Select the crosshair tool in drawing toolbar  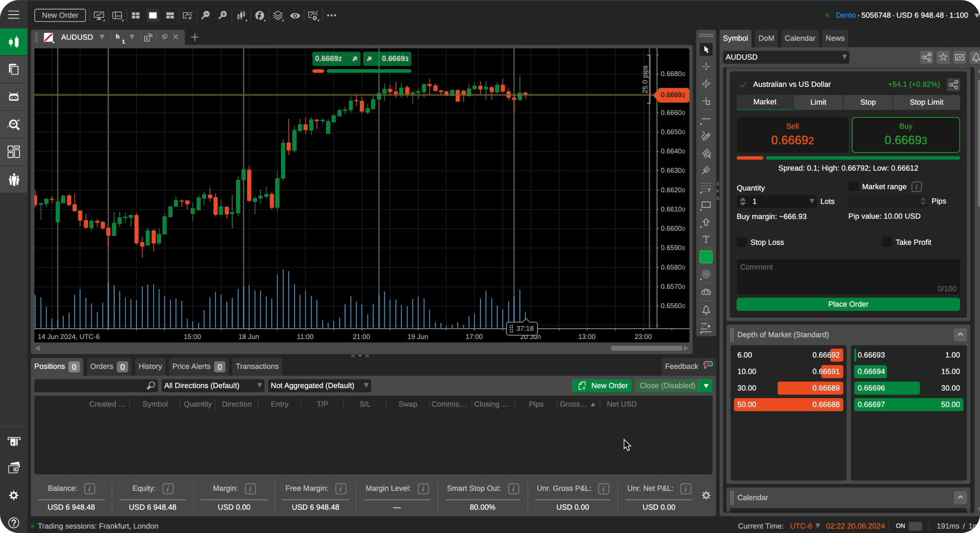(706, 67)
